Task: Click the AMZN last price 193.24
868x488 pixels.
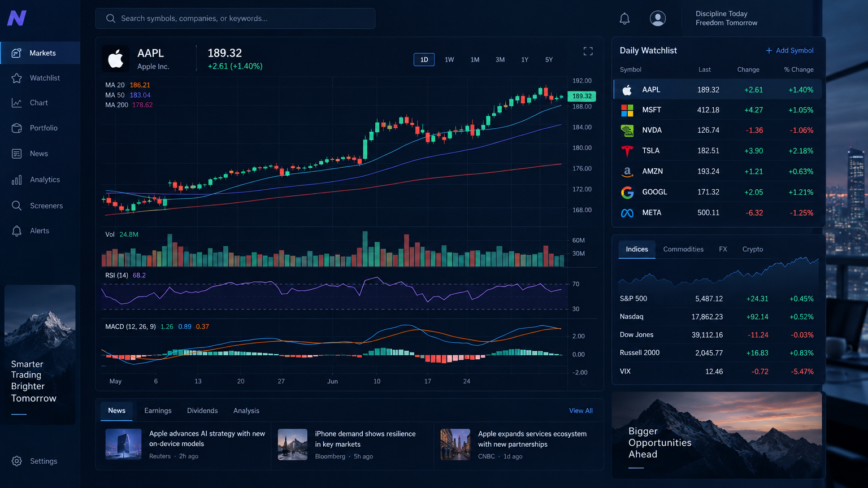Action: click(x=708, y=171)
